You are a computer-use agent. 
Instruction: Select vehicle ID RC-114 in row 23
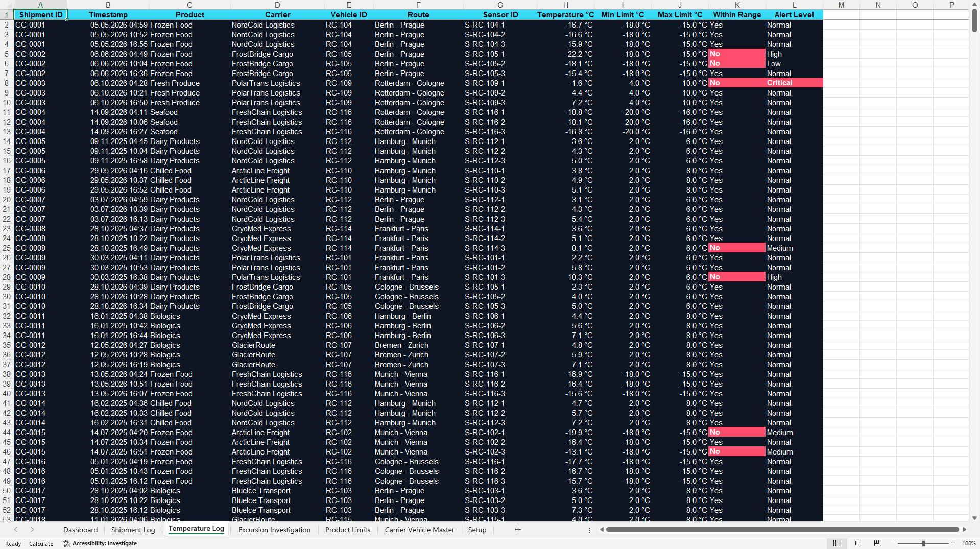pyautogui.click(x=349, y=229)
